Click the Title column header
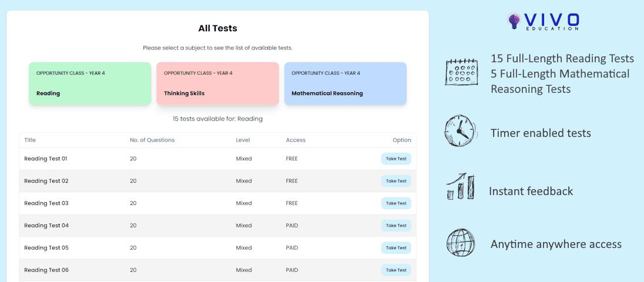The height and width of the screenshot is (282, 644). point(30,140)
